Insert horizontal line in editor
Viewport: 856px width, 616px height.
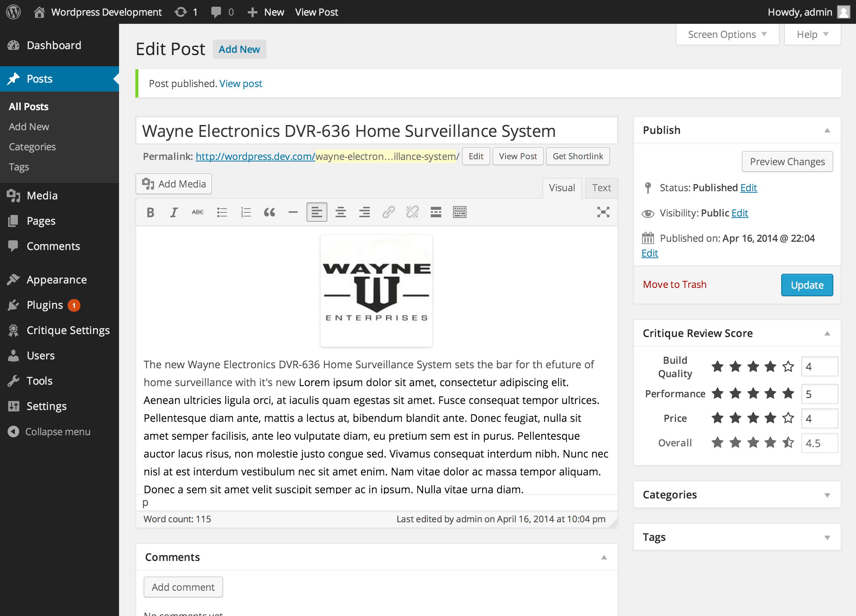click(x=293, y=212)
